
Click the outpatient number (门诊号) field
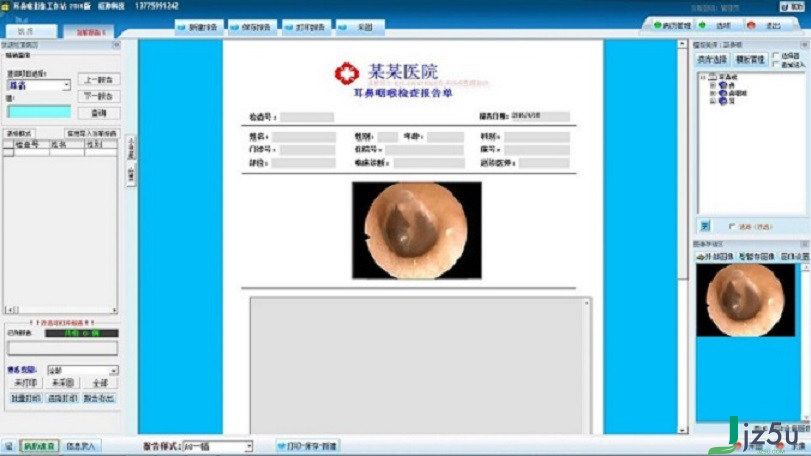(x=307, y=150)
